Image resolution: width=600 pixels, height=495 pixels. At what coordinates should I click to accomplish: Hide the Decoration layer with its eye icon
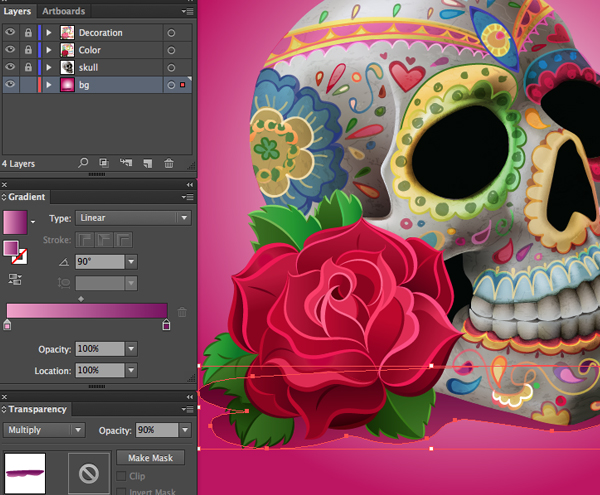[x=10, y=32]
